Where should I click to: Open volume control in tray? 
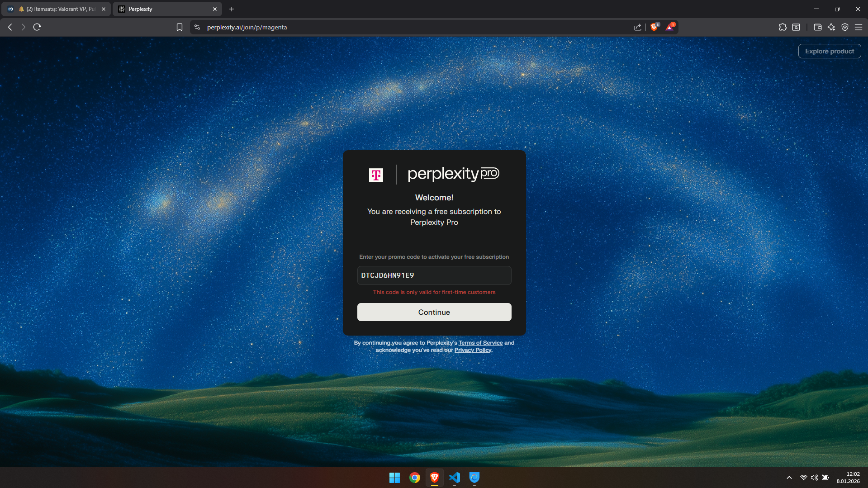point(815,478)
